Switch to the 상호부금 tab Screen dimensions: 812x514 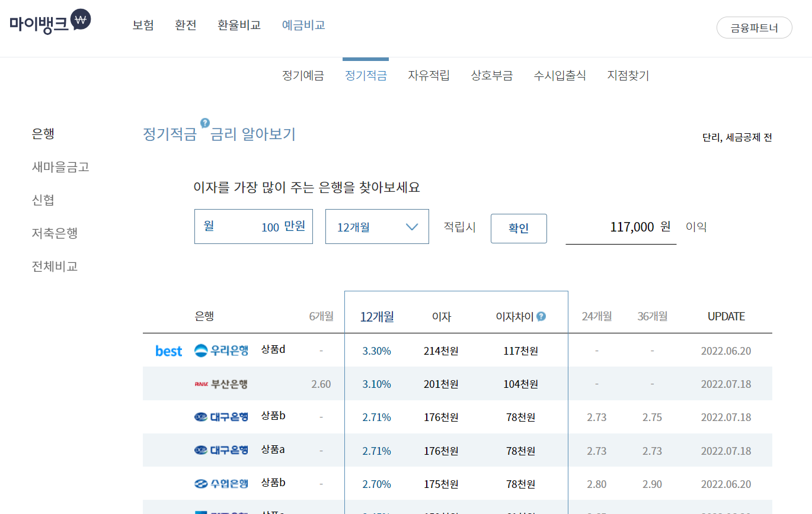(491, 76)
